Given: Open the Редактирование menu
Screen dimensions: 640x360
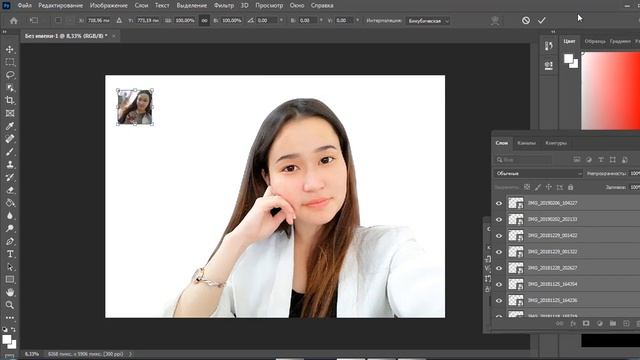Looking at the screenshot, I should [x=60, y=5].
